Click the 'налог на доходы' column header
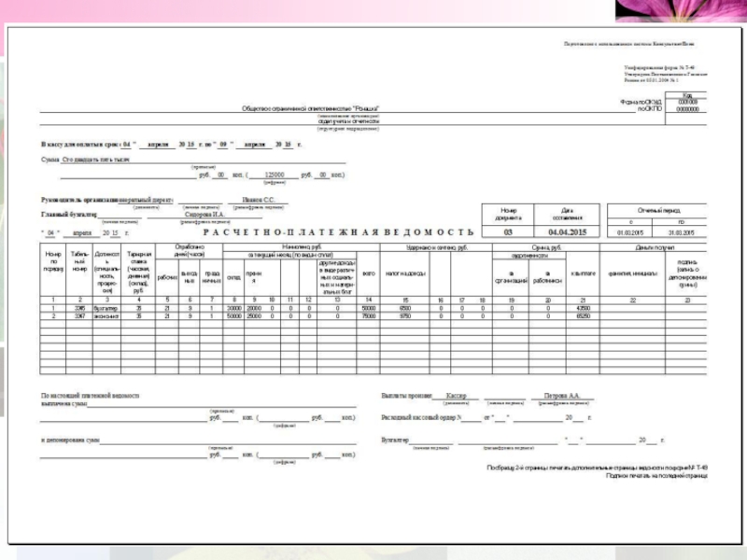 pyautogui.click(x=403, y=273)
